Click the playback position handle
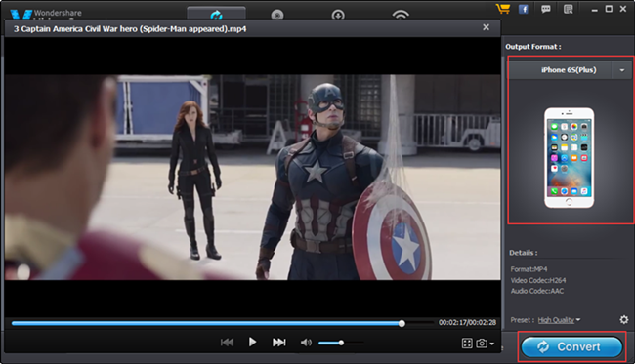This screenshot has height=364, width=635. click(402, 323)
